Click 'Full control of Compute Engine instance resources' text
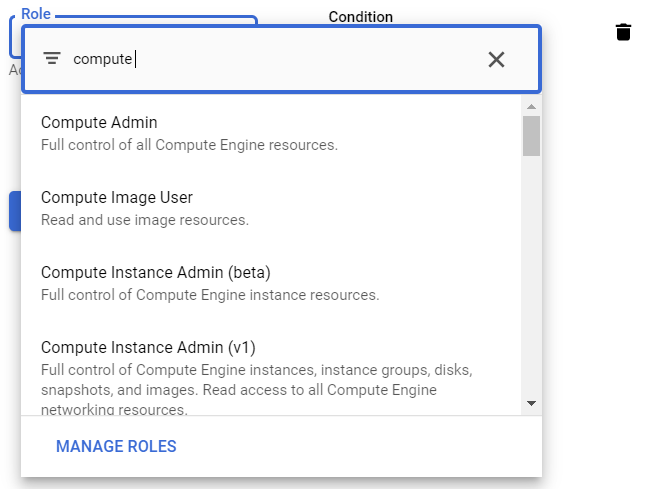The image size is (645, 489). coord(210,295)
